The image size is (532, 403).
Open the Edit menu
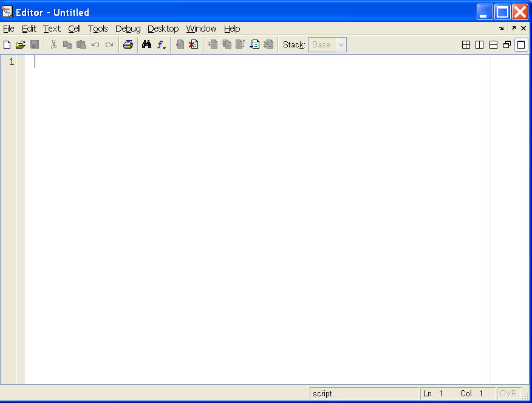point(29,29)
